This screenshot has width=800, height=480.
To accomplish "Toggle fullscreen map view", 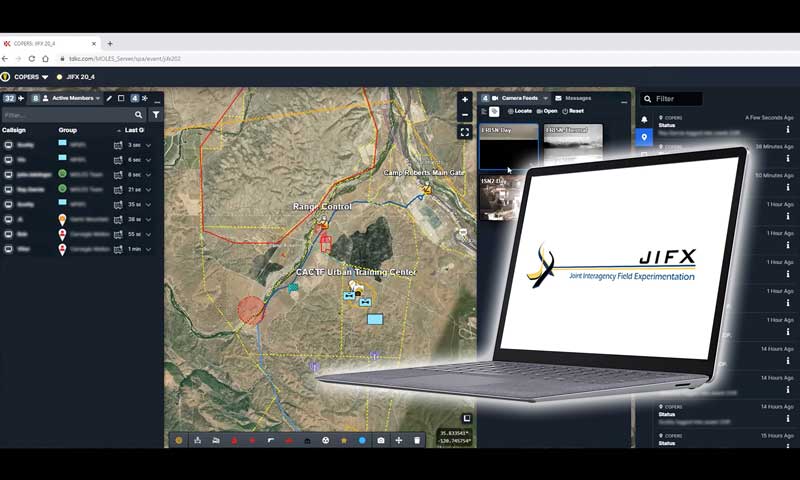I will [464, 133].
